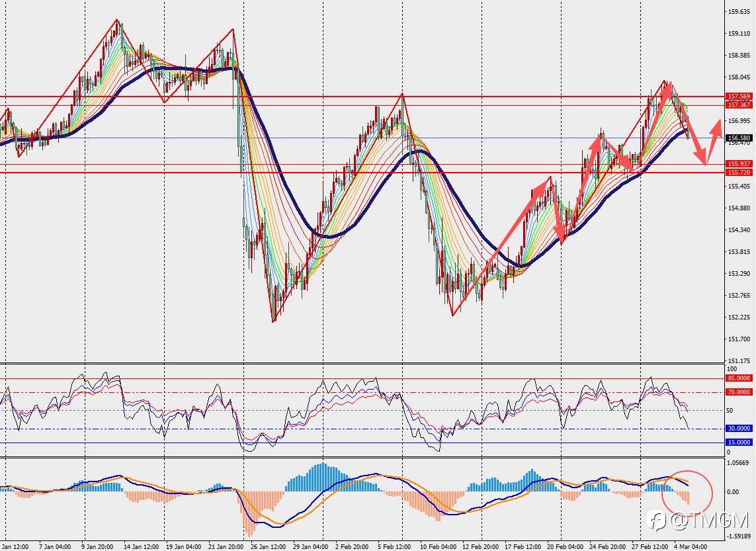Click the red circle on MACD histogram

(x=687, y=492)
